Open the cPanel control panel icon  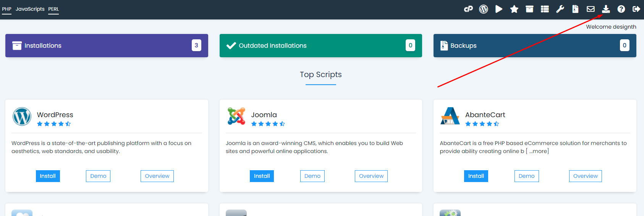coord(468,9)
